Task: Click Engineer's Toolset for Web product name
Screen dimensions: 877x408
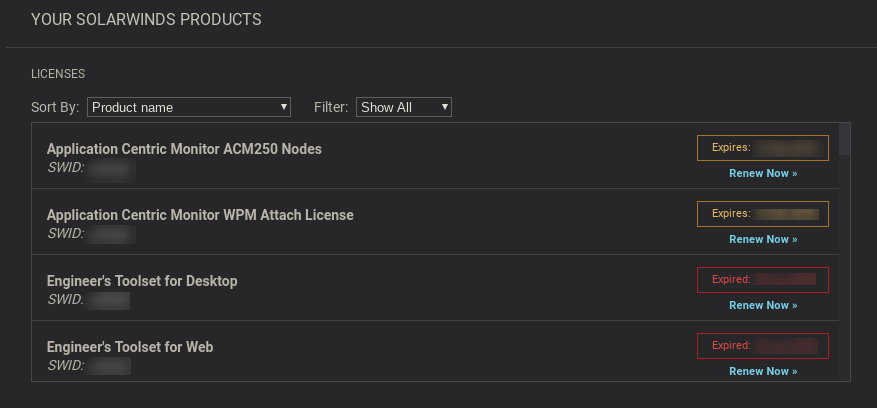Action: click(x=130, y=347)
